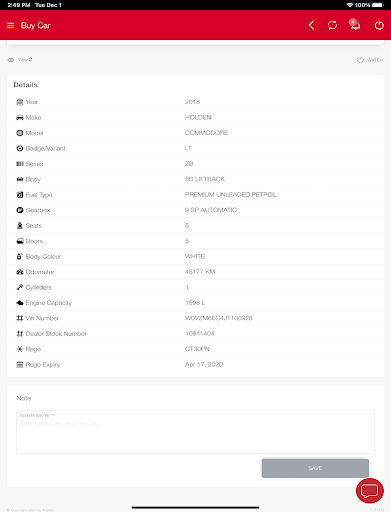The width and height of the screenshot is (391, 512).
Task: Tap the refresh sync icon
Action: click(x=332, y=25)
